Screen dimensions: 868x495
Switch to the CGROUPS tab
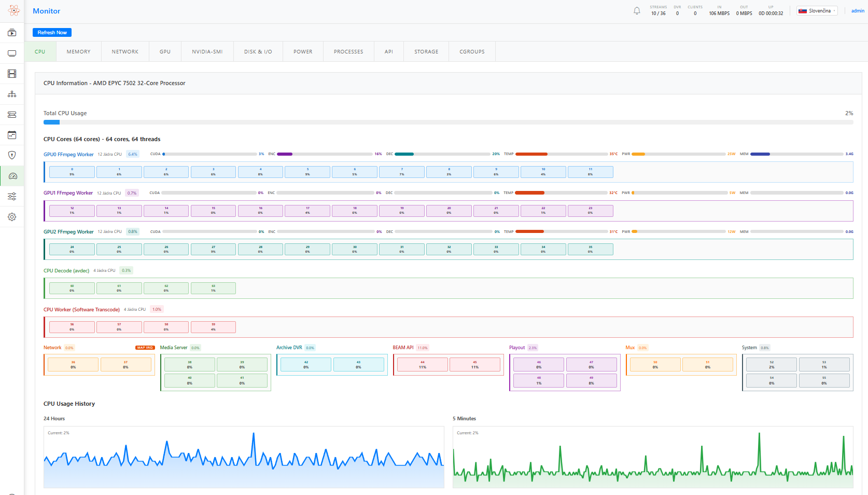[472, 52]
